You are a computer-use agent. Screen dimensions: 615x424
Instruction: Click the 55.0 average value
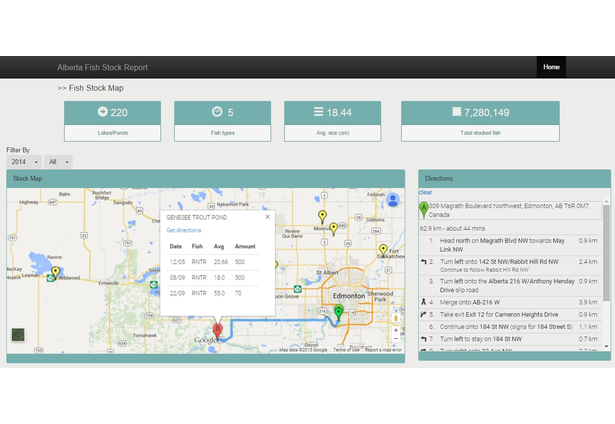coord(219,293)
